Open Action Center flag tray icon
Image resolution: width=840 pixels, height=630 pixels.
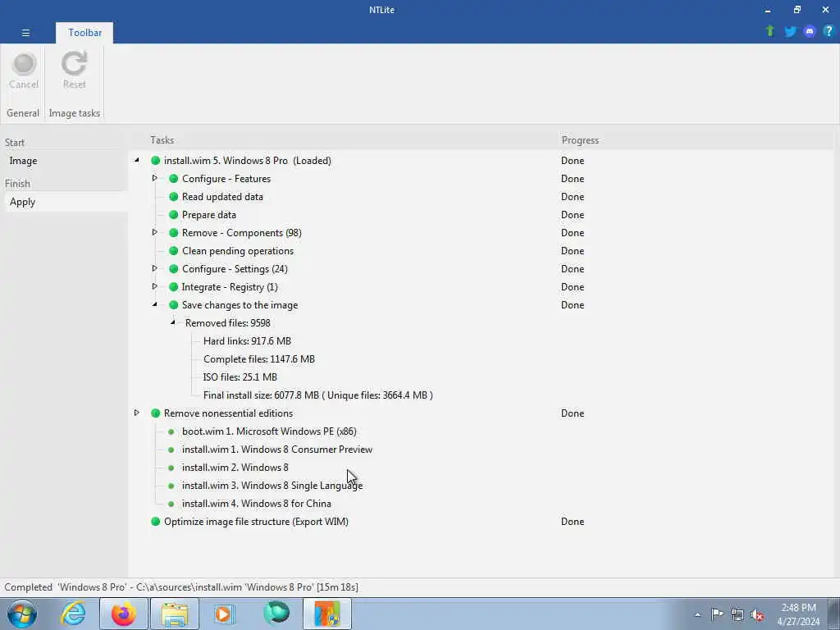coord(717,614)
